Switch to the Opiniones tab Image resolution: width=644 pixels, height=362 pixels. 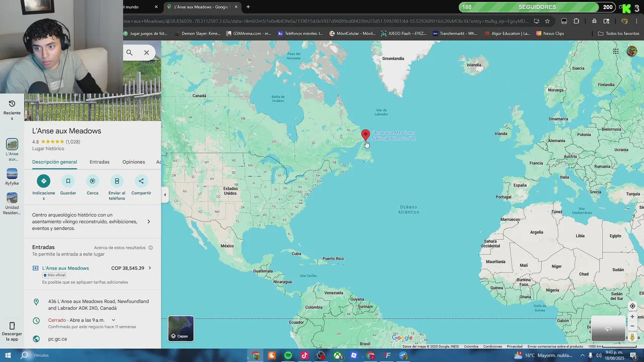pos(133,162)
